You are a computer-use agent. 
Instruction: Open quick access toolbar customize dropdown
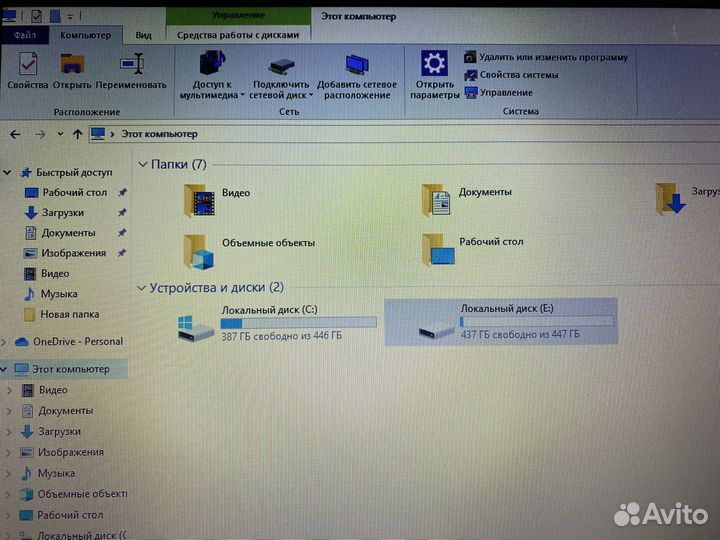[70, 17]
